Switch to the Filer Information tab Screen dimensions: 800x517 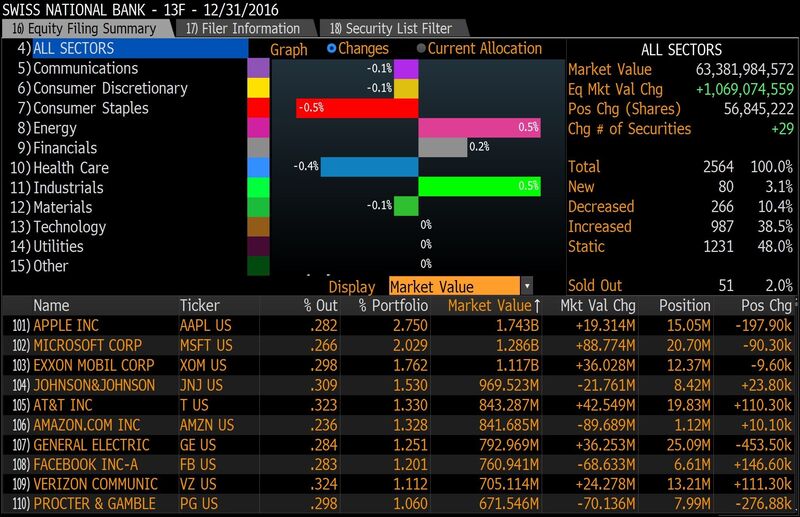[x=245, y=29]
